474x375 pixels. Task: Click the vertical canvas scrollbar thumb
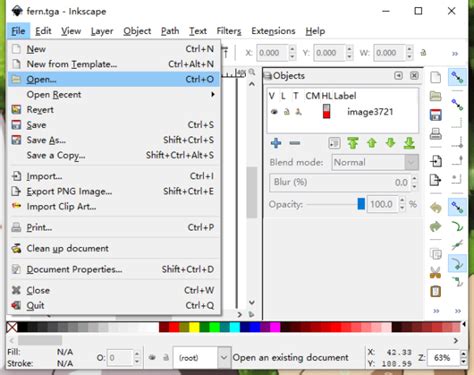(x=252, y=192)
